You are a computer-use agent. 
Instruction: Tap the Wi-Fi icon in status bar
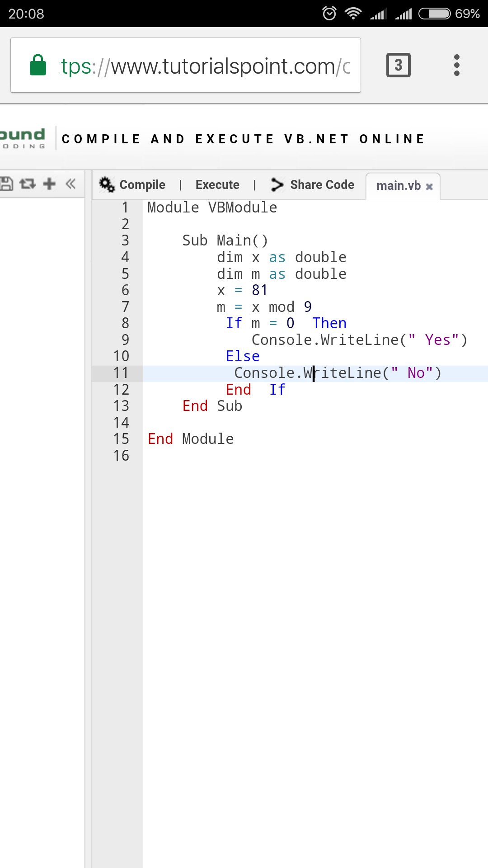[x=353, y=14]
